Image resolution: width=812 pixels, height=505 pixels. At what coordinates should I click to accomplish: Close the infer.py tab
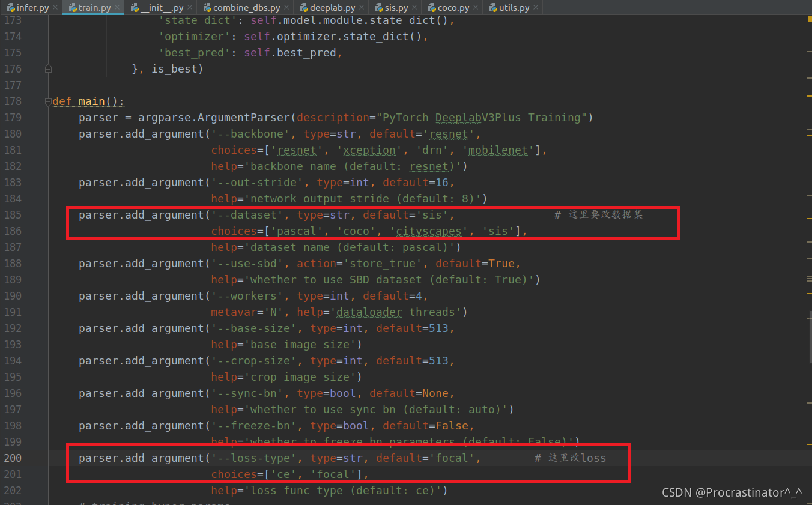click(x=55, y=8)
